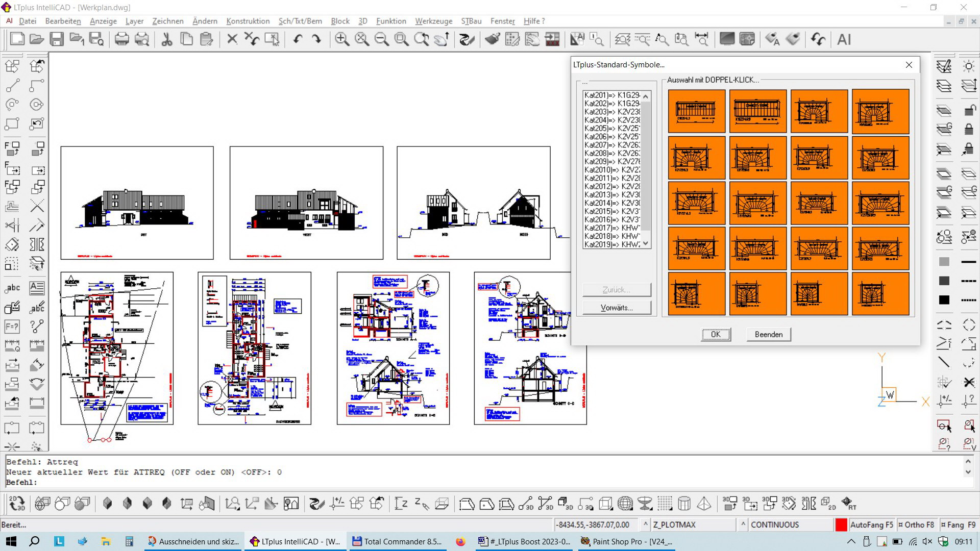The width and height of the screenshot is (980, 551).
Task: Undo the last action with the arrow icon
Action: tap(298, 39)
